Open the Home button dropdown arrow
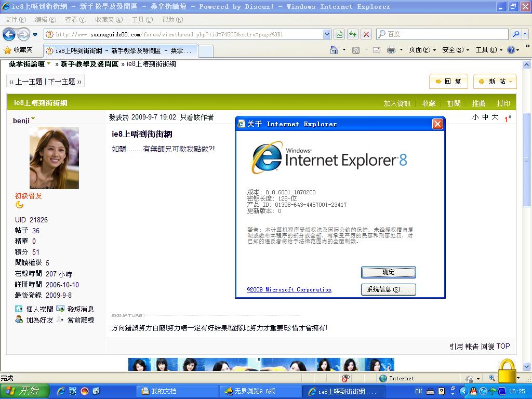 (x=344, y=50)
